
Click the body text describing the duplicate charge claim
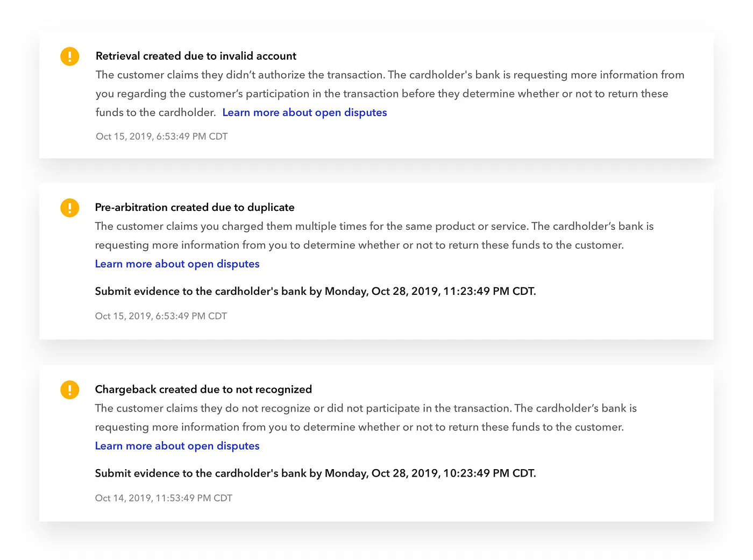371,235
